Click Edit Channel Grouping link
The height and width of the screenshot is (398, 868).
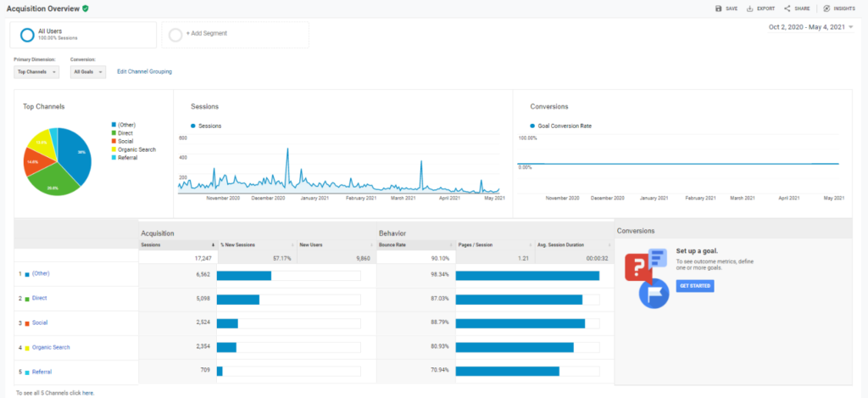144,72
